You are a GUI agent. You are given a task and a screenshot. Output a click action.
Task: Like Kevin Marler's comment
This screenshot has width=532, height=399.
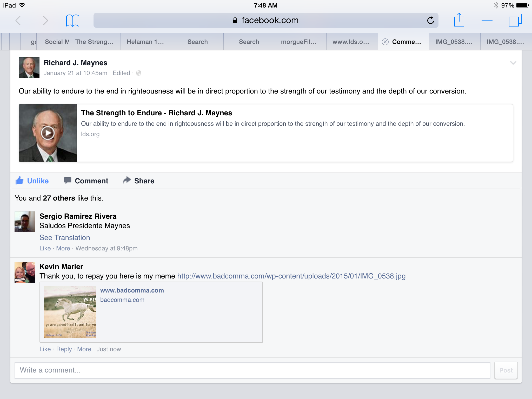coord(45,349)
